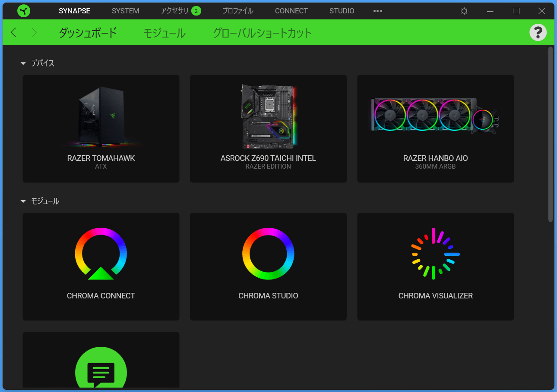
Task: Open the アクセサリ tab
Action: 174,11
